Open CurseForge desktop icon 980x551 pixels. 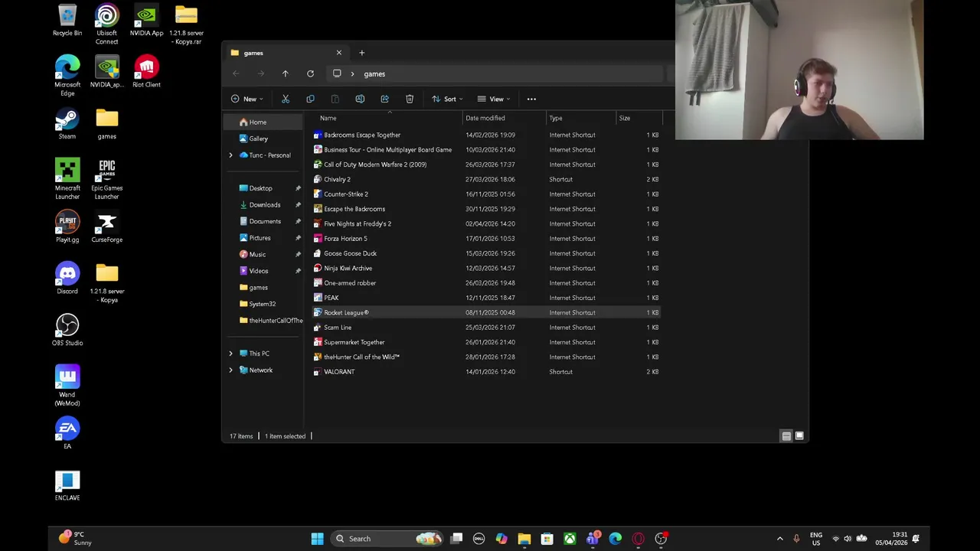pos(106,227)
